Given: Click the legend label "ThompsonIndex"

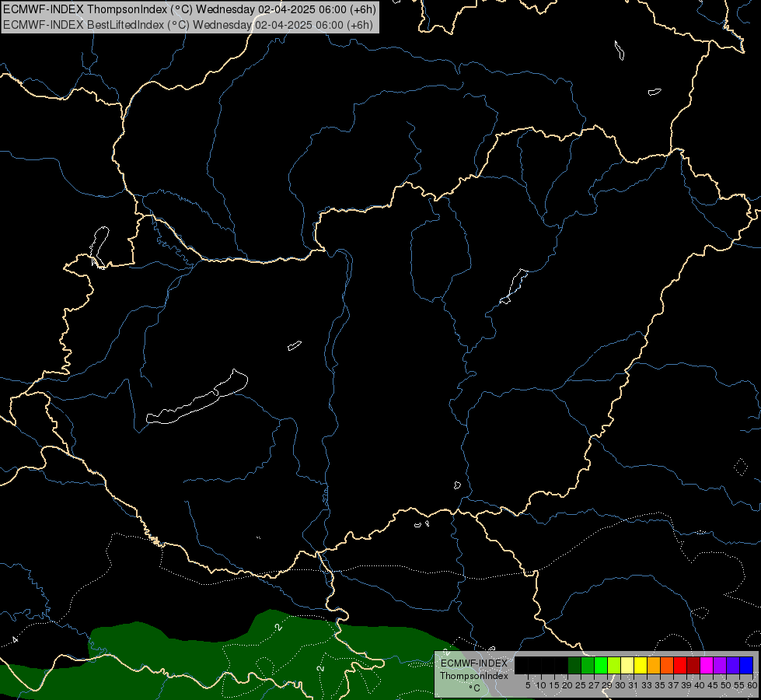Looking at the screenshot, I should (x=473, y=676).
